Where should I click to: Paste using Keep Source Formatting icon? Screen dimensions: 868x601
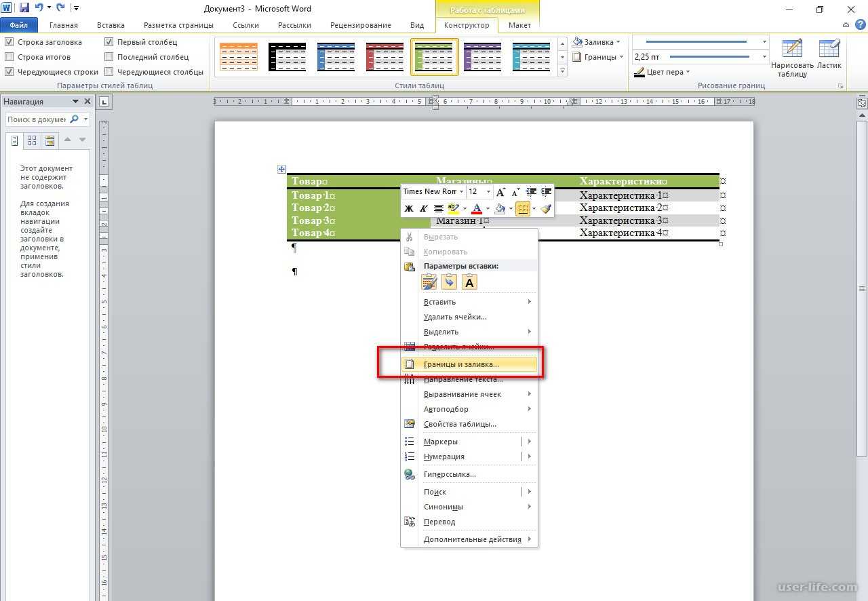[x=429, y=282]
